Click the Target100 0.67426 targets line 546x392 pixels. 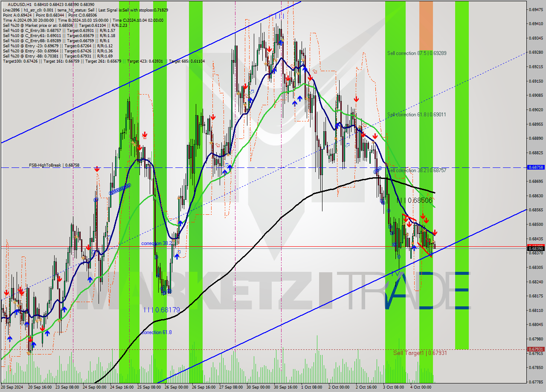pos(104,61)
